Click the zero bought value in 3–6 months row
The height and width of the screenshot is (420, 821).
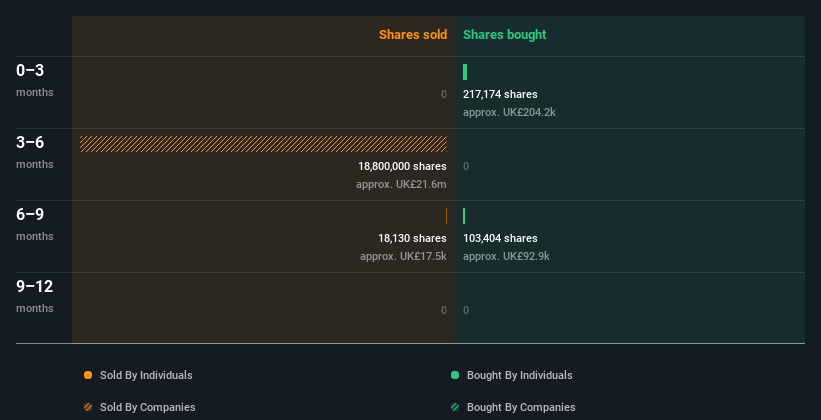[x=466, y=167]
